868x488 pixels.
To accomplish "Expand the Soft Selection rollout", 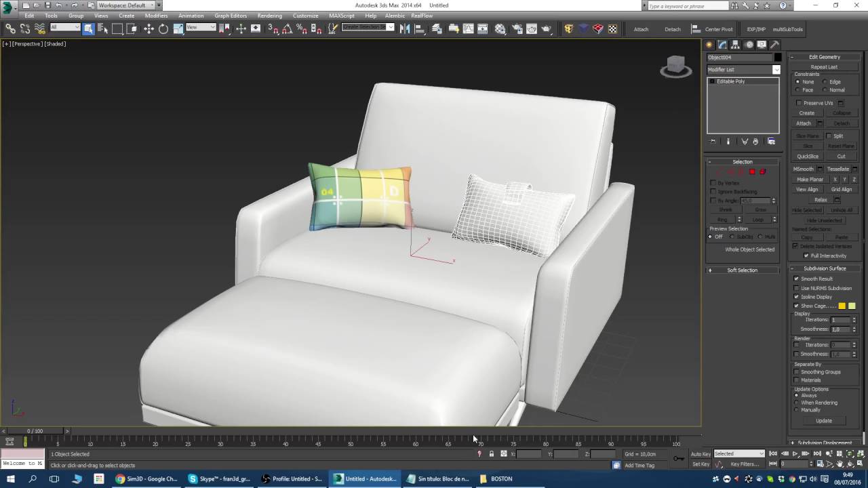I will 743,270.
